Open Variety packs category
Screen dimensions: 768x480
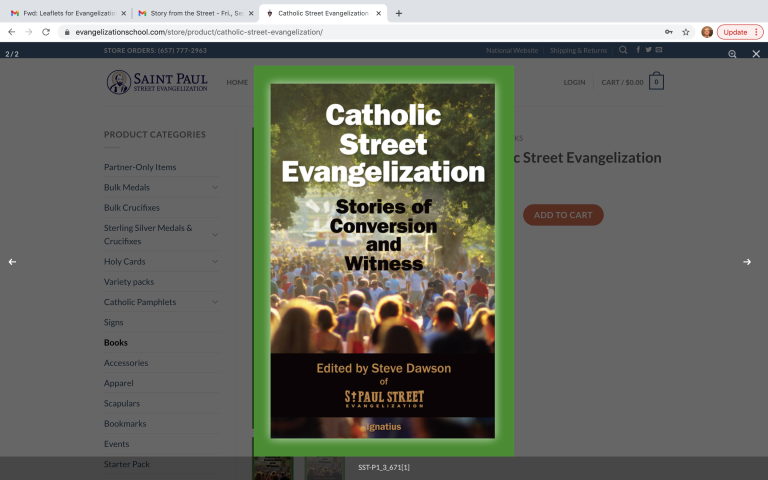pos(129,282)
